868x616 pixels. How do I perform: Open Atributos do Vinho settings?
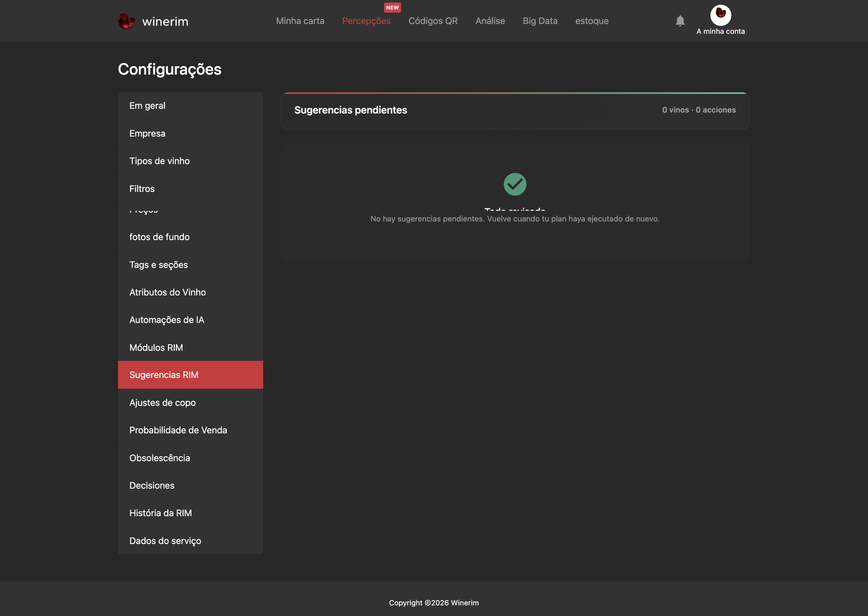click(x=190, y=292)
